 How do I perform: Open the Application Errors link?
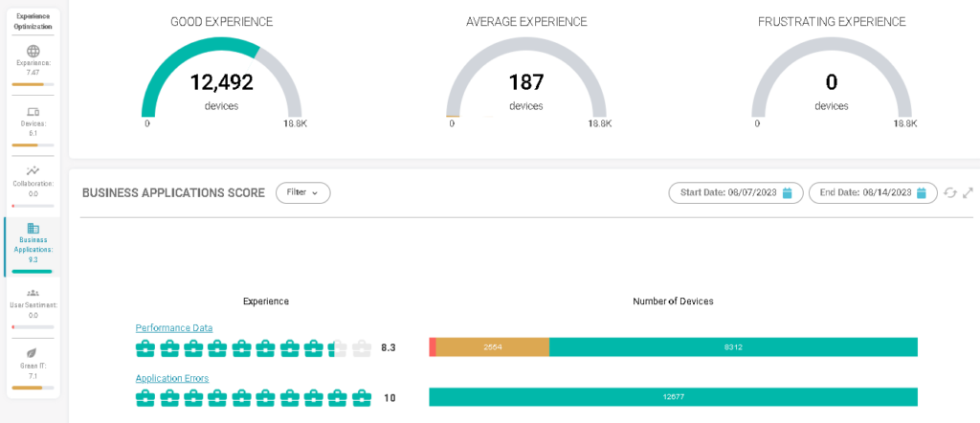(x=172, y=378)
